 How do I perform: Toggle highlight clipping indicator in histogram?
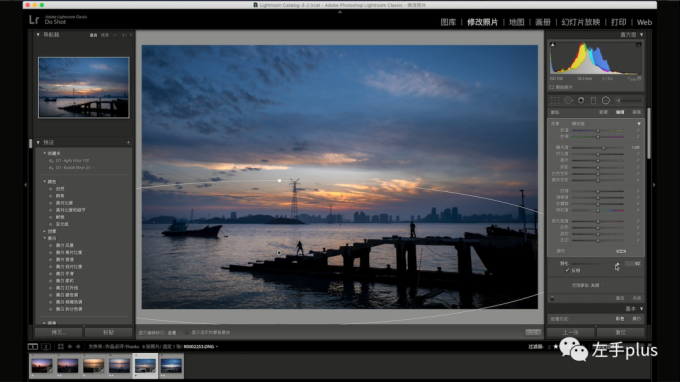click(x=639, y=45)
